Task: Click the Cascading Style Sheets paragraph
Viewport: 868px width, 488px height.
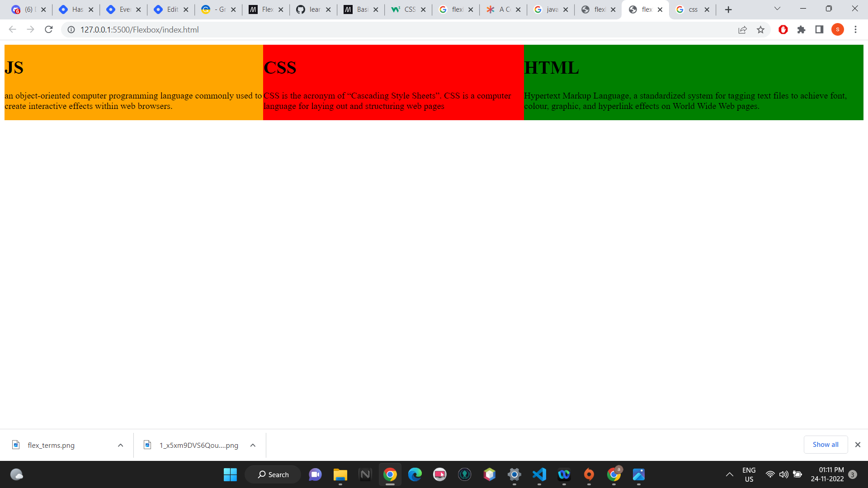Action: [387, 101]
